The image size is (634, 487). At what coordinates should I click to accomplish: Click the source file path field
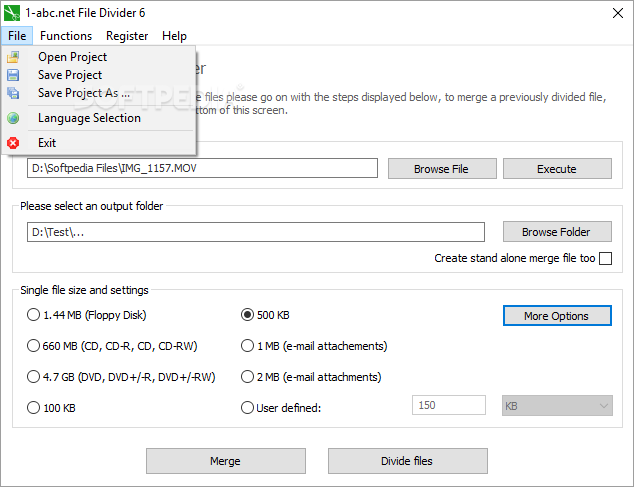pos(202,168)
